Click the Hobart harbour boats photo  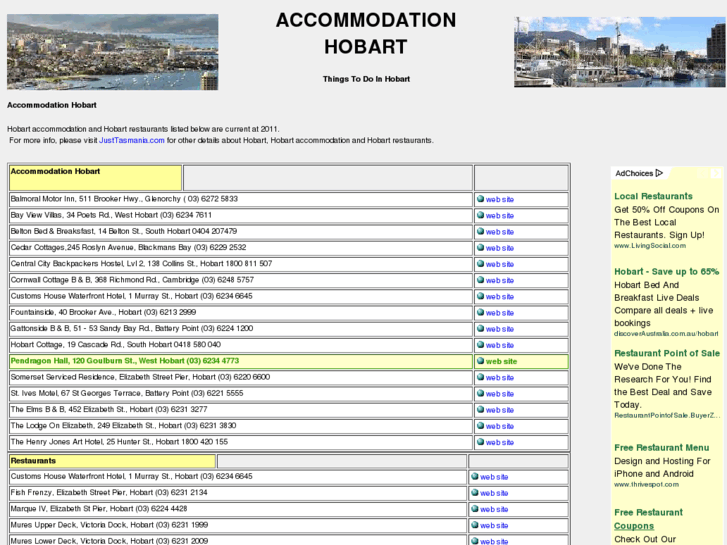click(x=620, y=52)
